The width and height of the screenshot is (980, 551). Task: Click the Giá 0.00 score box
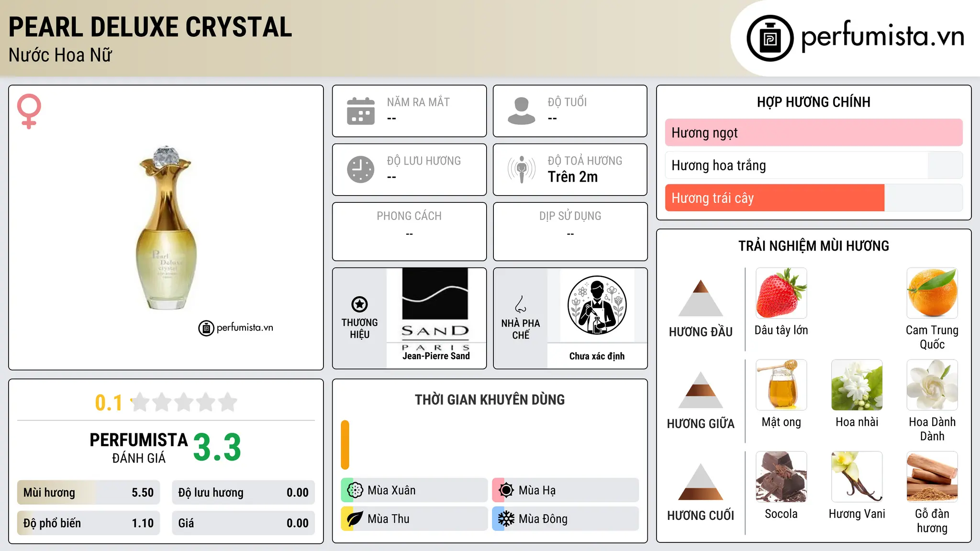point(243,523)
